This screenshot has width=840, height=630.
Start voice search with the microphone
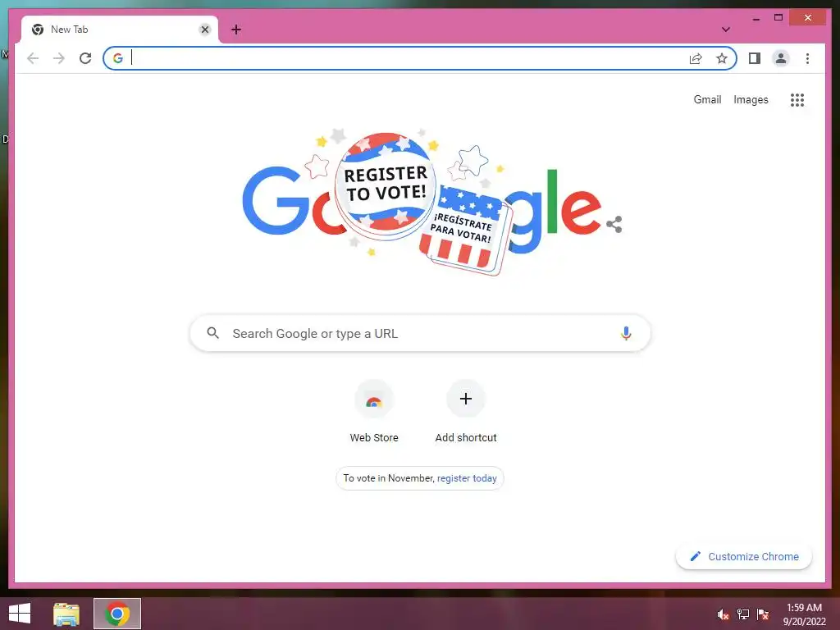[x=626, y=333]
